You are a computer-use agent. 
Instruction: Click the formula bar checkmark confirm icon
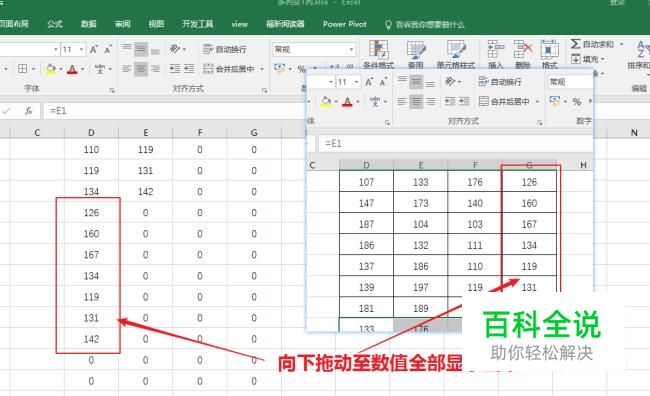6,111
